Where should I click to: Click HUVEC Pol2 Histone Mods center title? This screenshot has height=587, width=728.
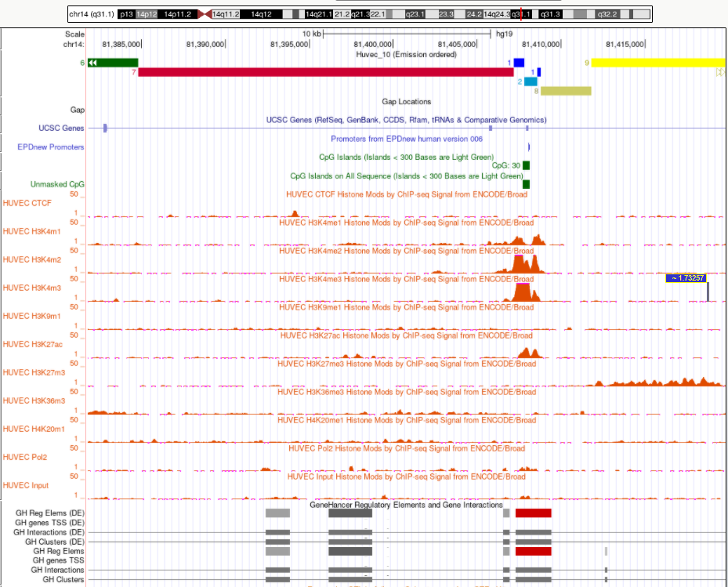tap(406, 448)
